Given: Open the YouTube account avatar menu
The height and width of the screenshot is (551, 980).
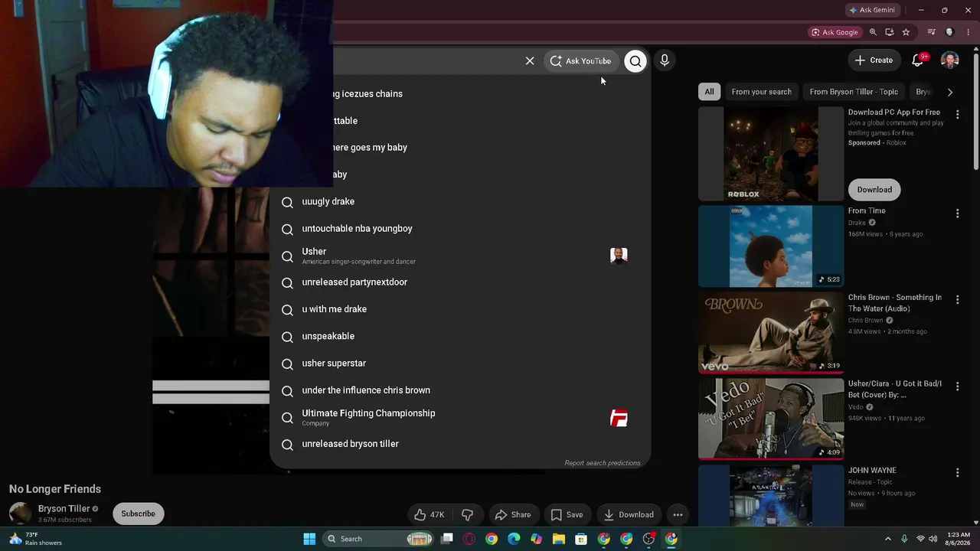Looking at the screenshot, I should [x=950, y=60].
